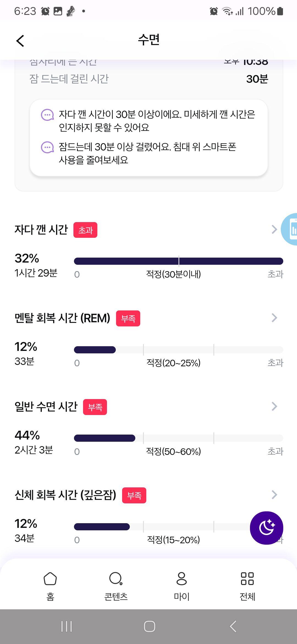Viewport: 297px width, 644px height.
Task: Expand 멘탈 회복 시간 (REM) chevron
Action: point(274,318)
